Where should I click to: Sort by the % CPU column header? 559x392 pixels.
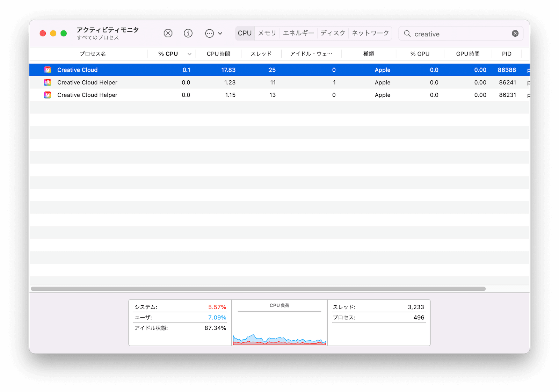click(x=168, y=54)
